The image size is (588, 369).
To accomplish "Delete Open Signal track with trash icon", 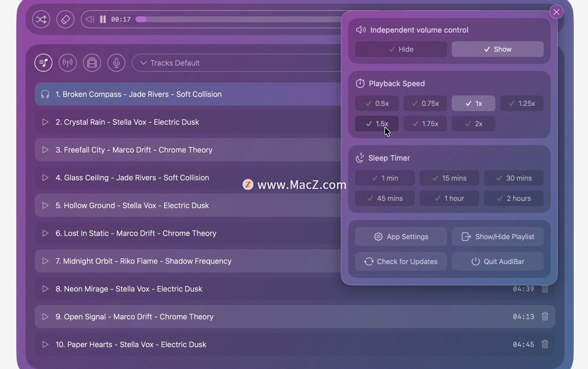I will coord(545,316).
